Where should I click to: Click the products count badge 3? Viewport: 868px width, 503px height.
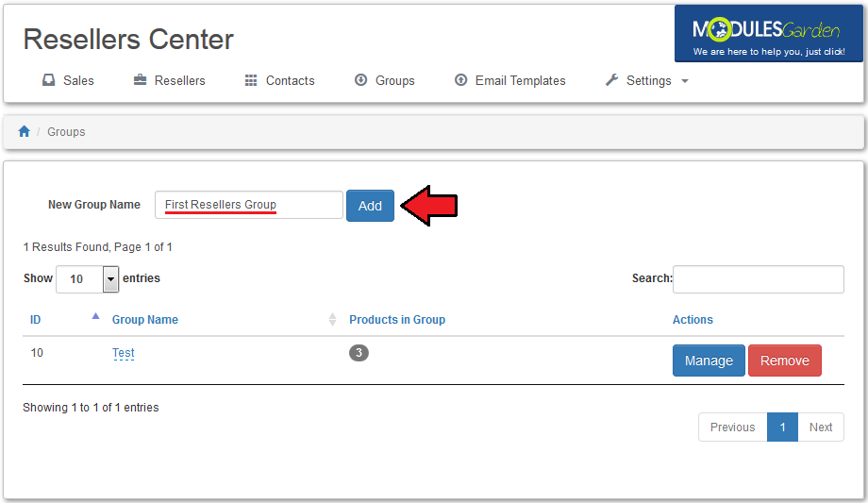pos(359,353)
